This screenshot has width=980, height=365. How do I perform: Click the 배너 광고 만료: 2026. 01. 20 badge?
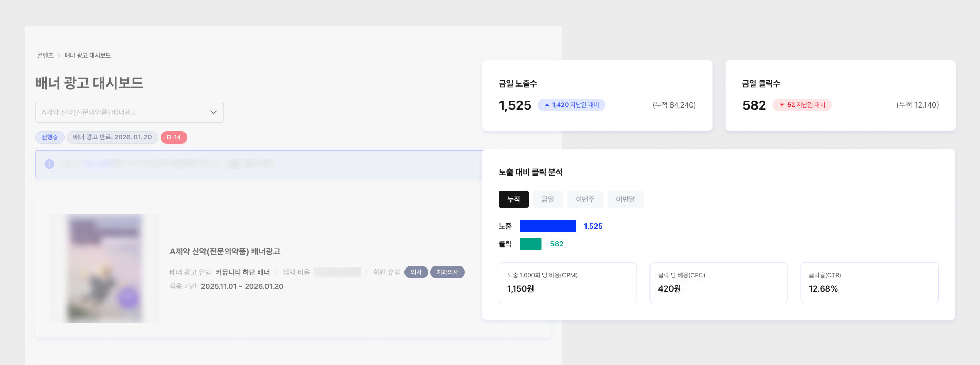[112, 137]
